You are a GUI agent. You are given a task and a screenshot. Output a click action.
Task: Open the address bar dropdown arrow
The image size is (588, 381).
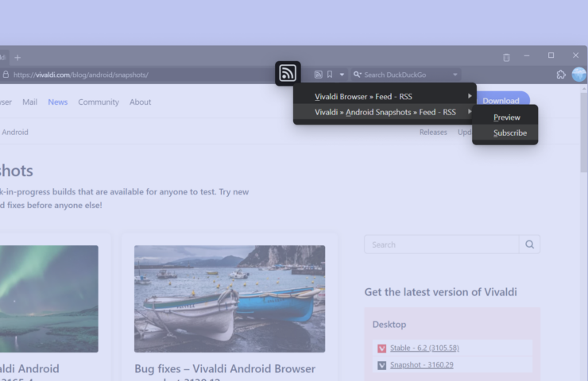(x=342, y=75)
